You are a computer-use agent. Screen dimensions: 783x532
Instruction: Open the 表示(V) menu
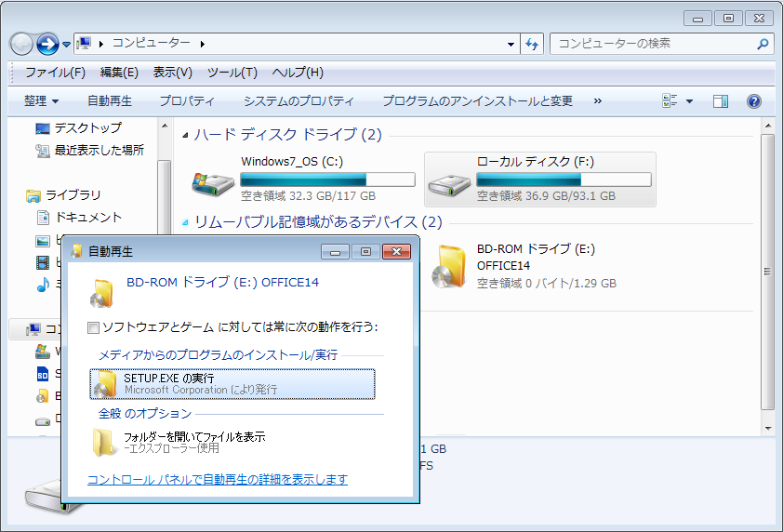[172, 73]
